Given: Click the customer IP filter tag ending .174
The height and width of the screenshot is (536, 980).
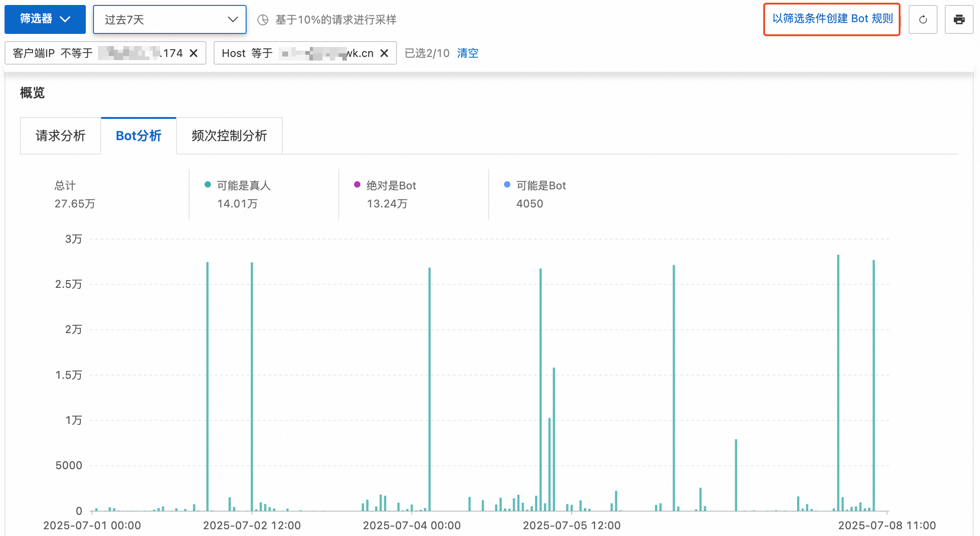Looking at the screenshot, I should (106, 53).
